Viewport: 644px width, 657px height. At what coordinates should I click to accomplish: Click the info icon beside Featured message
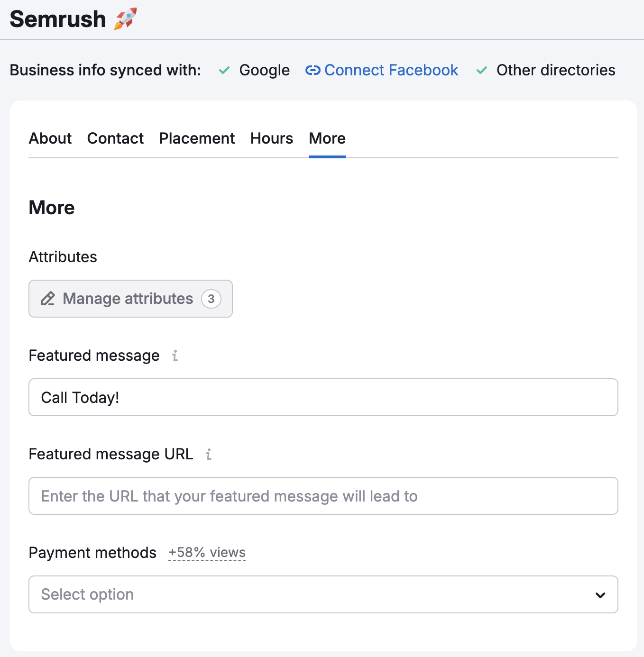(x=175, y=356)
